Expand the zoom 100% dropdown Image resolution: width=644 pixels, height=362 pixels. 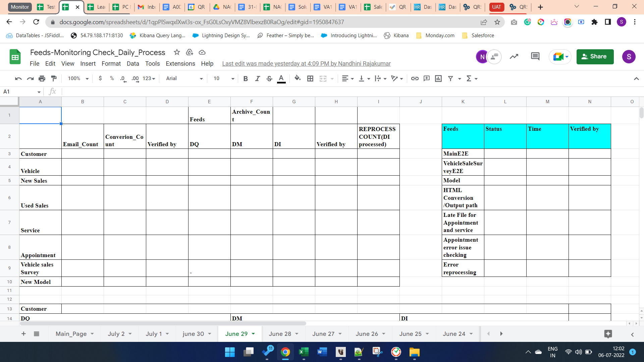[x=78, y=78]
